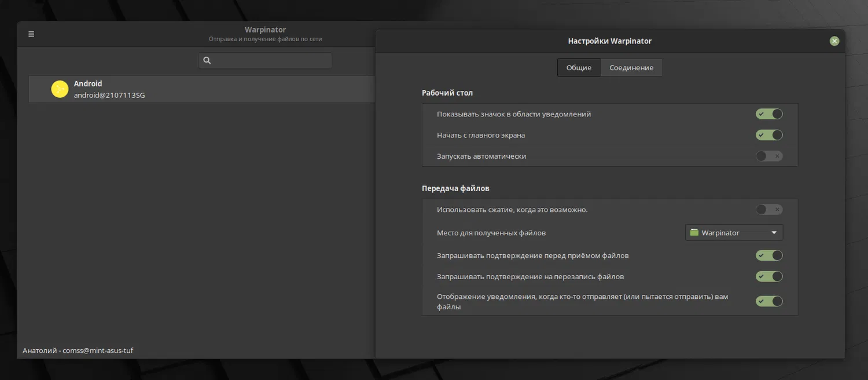The height and width of the screenshot is (380, 868).
Task: Click the search input field
Action: (265, 60)
